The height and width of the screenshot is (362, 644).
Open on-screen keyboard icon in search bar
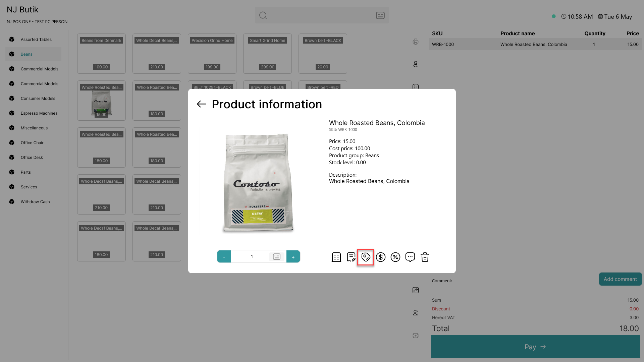(380, 15)
